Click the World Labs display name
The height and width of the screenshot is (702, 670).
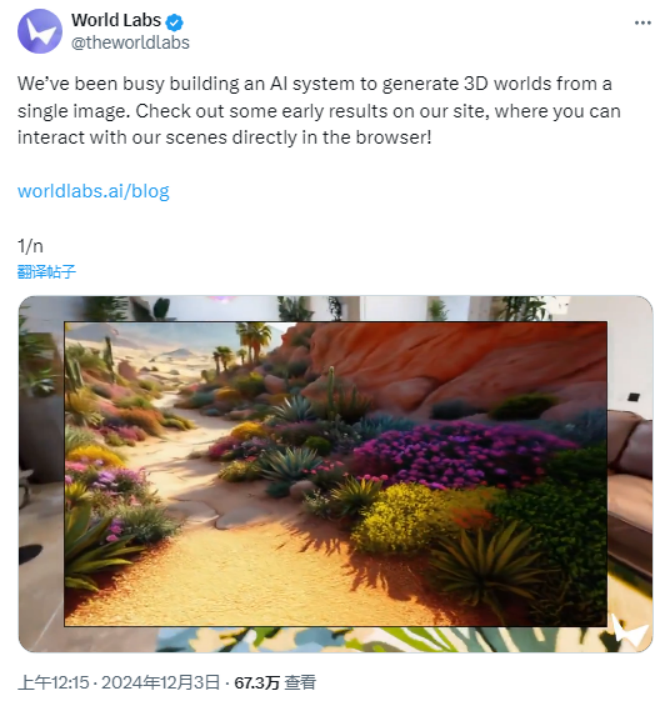116,20
